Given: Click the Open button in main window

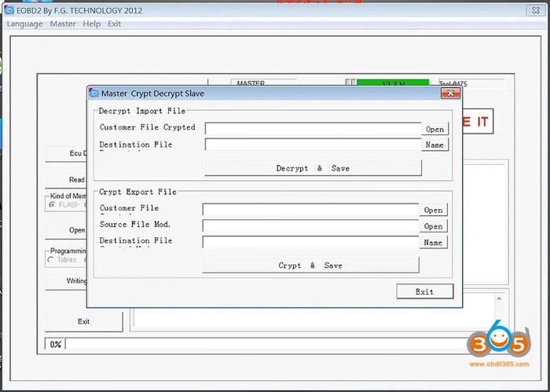Looking at the screenshot, I should 66,230.
